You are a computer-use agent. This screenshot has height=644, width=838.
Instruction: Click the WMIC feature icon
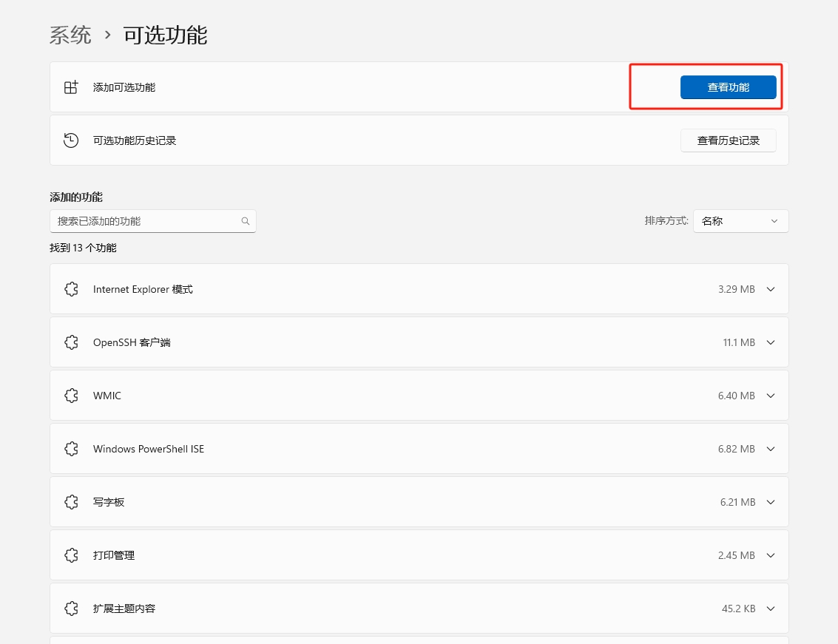71,396
